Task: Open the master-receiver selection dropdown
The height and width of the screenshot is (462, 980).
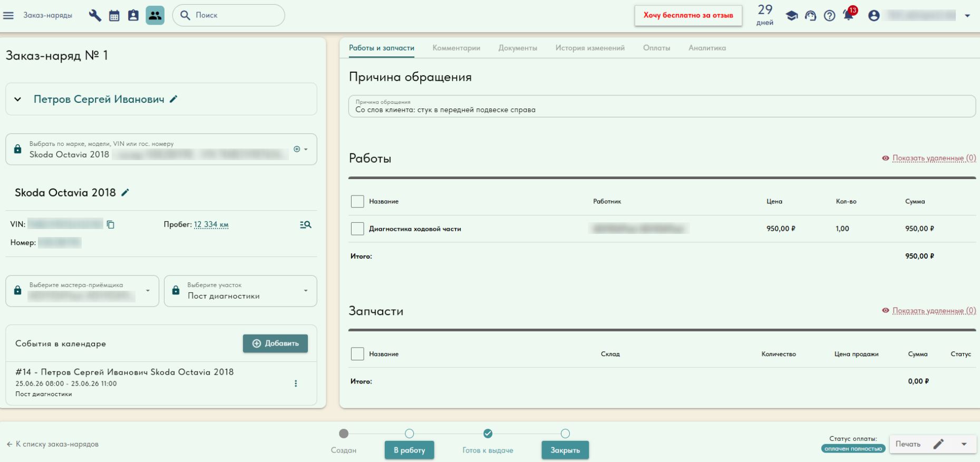Action: click(82, 291)
